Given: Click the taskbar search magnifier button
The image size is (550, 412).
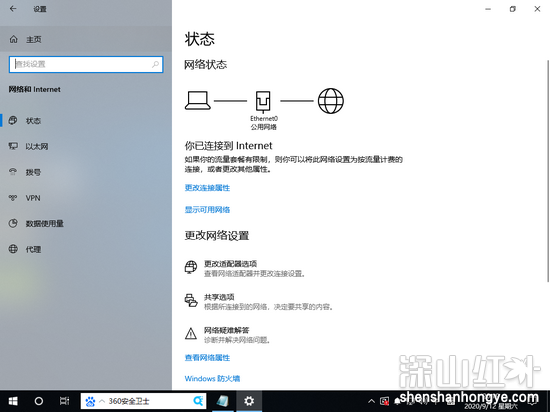Looking at the screenshot, I should [198, 401].
